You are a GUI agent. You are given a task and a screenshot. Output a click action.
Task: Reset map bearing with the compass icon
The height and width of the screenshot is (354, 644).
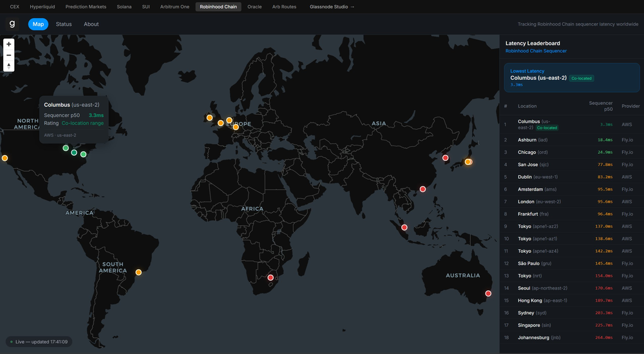click(x=8, y=66)
